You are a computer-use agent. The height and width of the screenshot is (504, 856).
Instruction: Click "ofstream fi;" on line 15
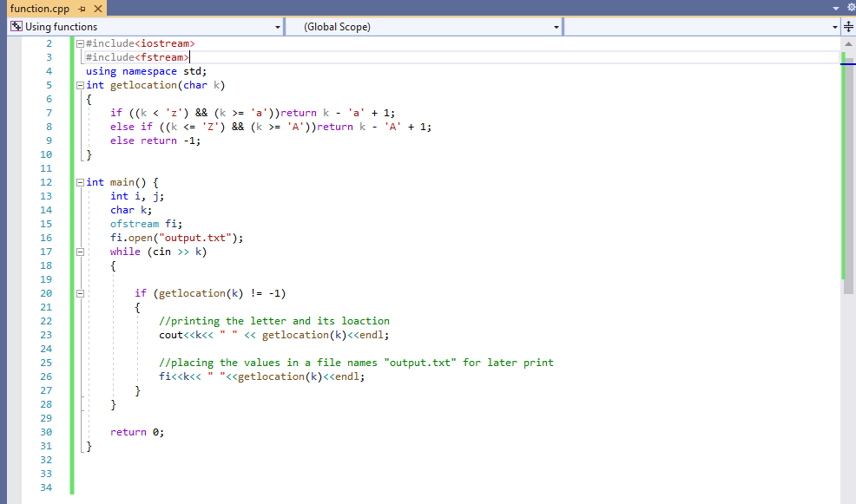click(147, 224)
